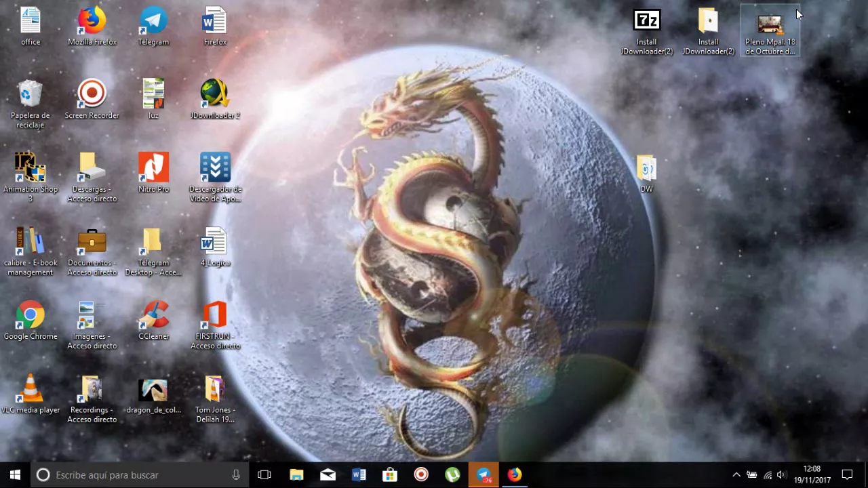868x488 pixels.
Task: Select Descargador de Video shortcut
Action: click(x=215, y=178)
